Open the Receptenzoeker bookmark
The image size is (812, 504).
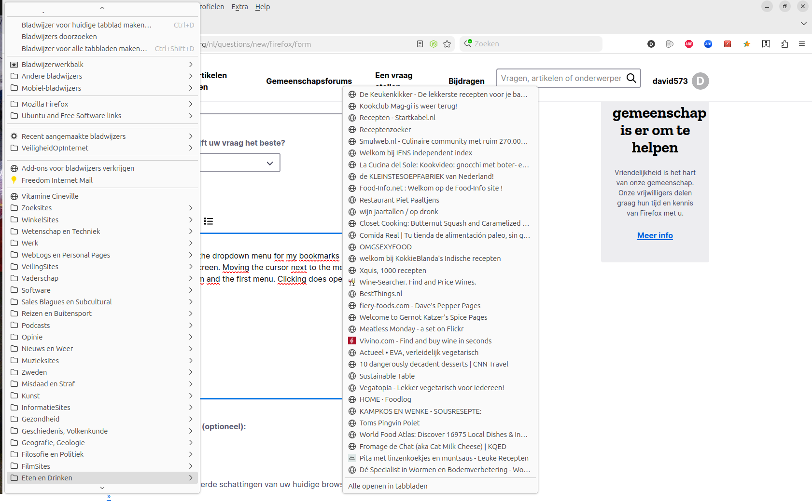(385, 130)
